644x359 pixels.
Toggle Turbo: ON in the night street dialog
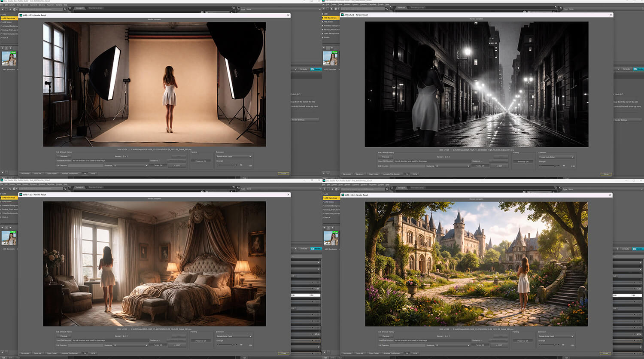click(480, 166)
